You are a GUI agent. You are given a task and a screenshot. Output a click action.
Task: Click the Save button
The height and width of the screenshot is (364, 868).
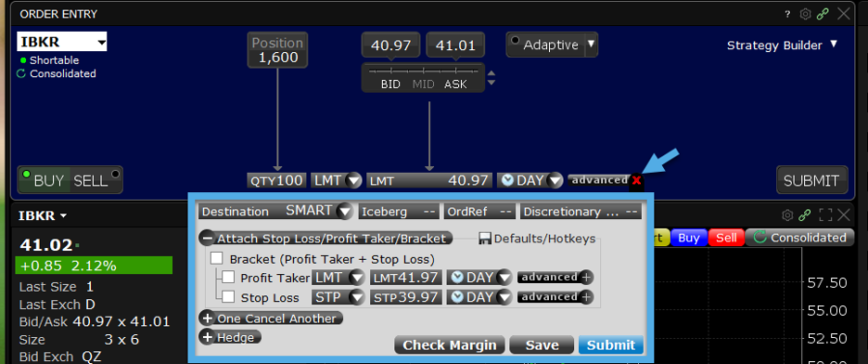542,344
